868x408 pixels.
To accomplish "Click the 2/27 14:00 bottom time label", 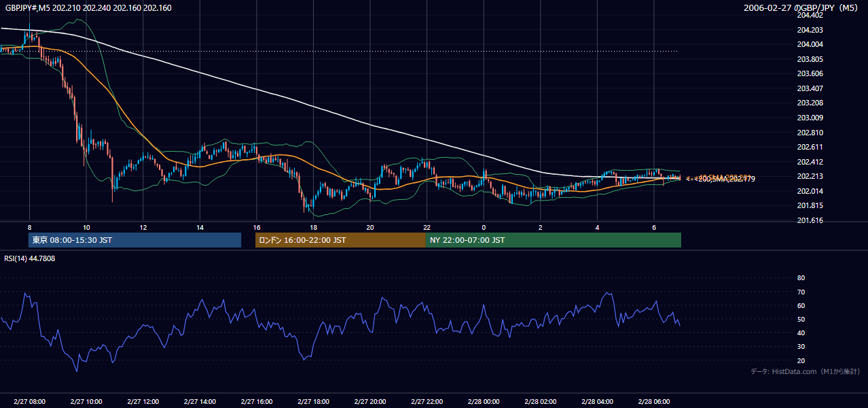I will (x=200, y=401).
